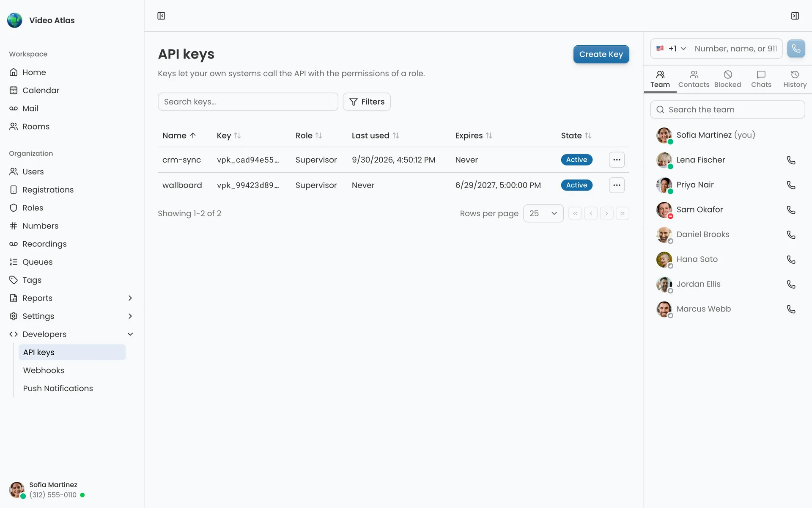Open actions menu for crm-sync key

(x=617, y=160)
